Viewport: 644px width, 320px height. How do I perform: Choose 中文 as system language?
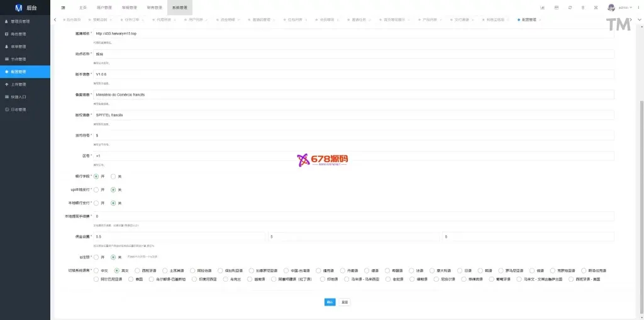(x=96, y=270)
